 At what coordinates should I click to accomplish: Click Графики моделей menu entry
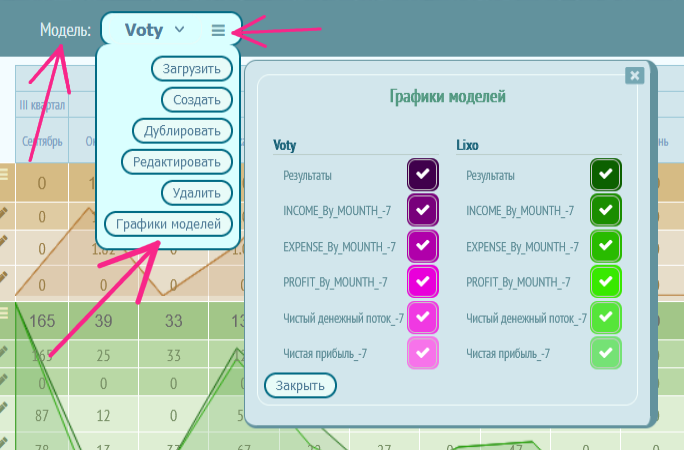point(169,224)
